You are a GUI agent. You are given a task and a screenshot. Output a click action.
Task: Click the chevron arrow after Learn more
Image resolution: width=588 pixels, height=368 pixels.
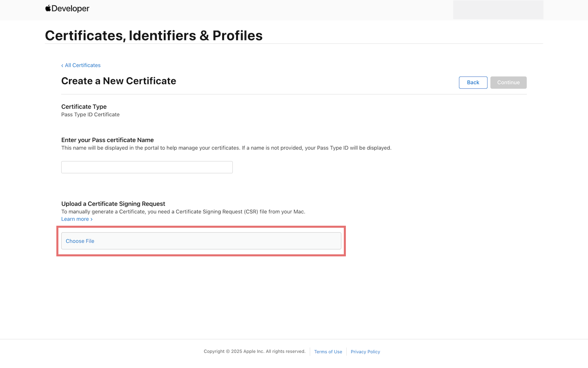(91, 220)
